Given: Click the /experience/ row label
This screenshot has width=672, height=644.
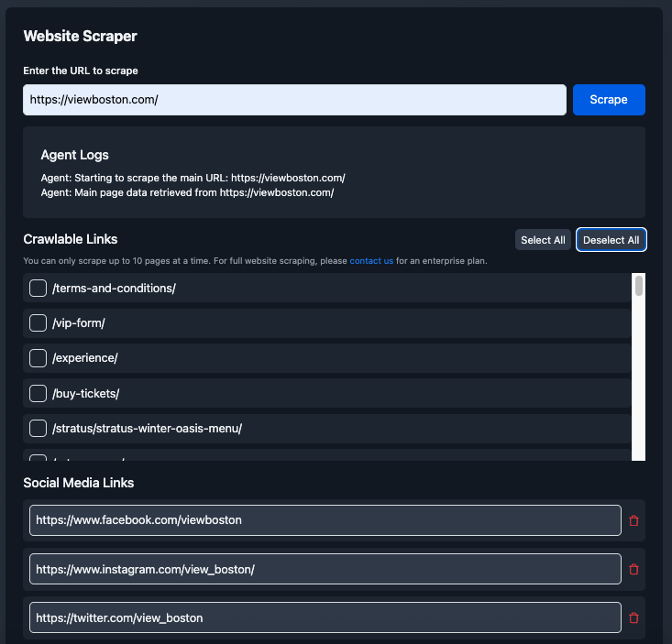Looking at the screenshot, I should coord(85,358).
